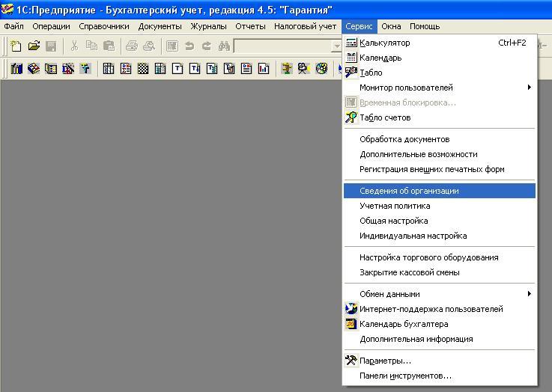Choose Дополнительные возможности
552x392 pixels.
pyautogui.click(x=440, y=154)
